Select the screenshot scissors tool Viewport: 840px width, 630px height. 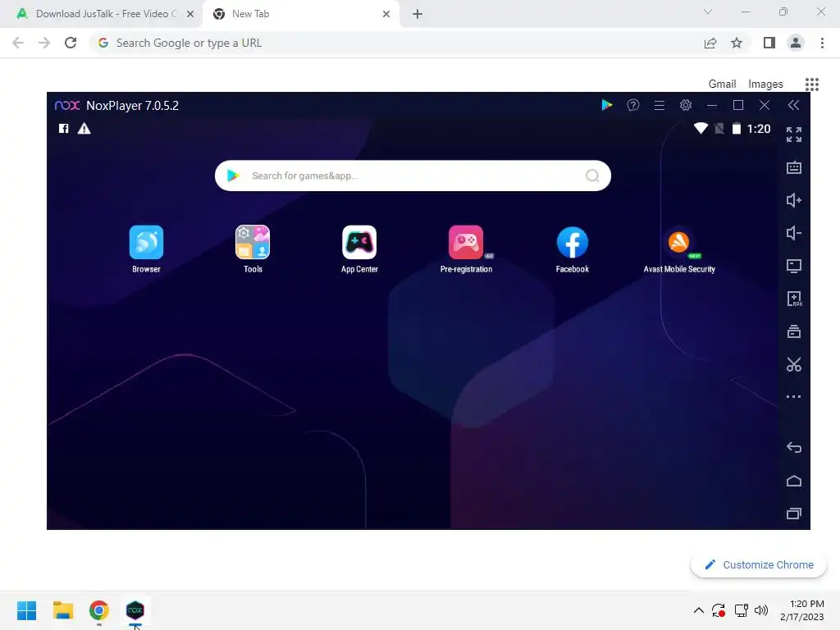[794, 365]
